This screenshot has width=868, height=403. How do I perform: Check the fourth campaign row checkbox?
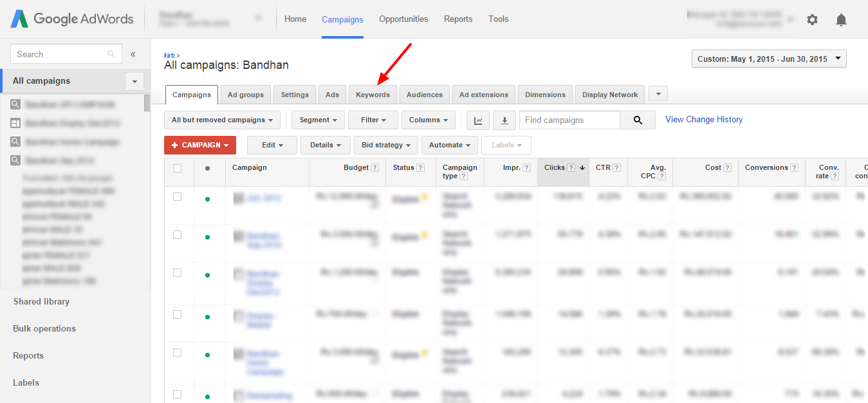178,314
